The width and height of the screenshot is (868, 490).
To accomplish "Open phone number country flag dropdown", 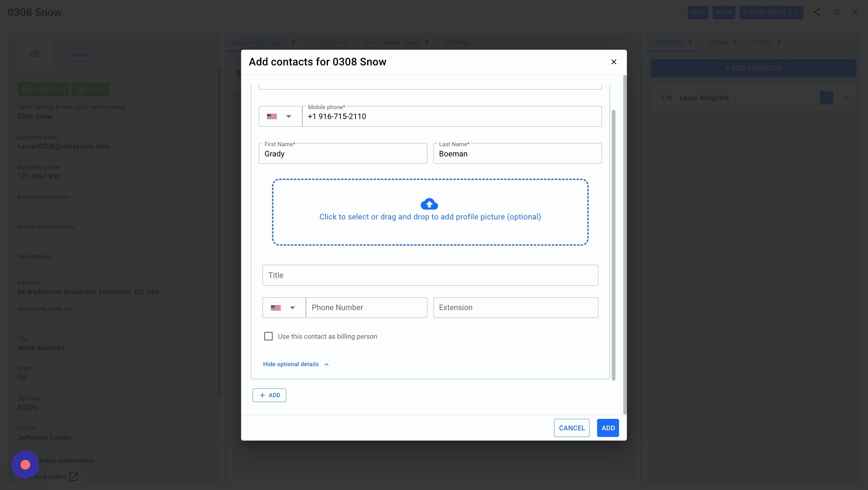I will pos(284,308).
